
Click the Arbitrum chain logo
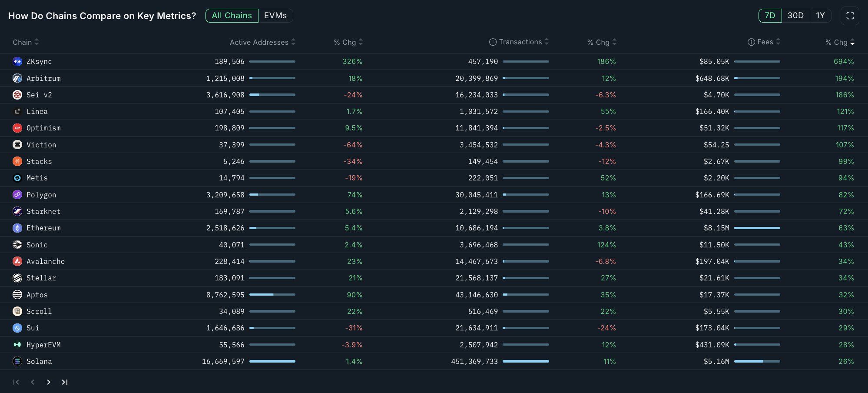(x=17, y=78)
